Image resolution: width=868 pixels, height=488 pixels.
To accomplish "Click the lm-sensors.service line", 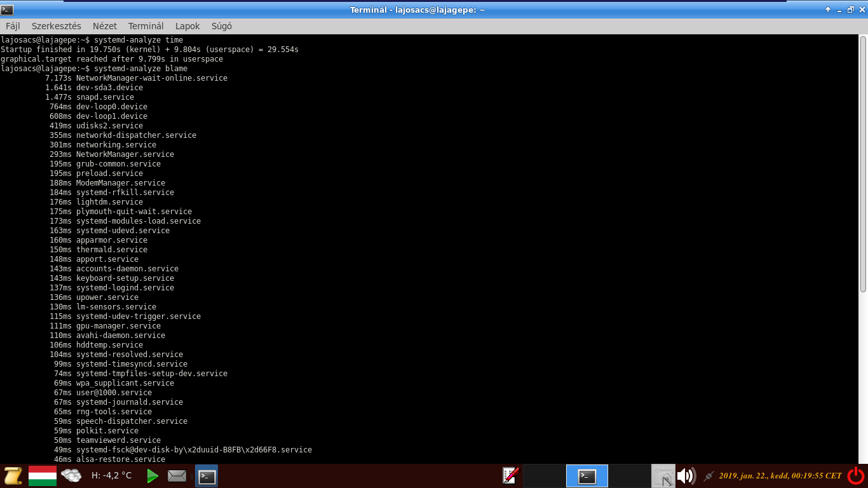I will 103,307.
